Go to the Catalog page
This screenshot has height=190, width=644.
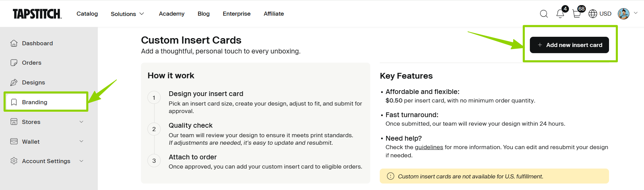click(x=87, y=14)
